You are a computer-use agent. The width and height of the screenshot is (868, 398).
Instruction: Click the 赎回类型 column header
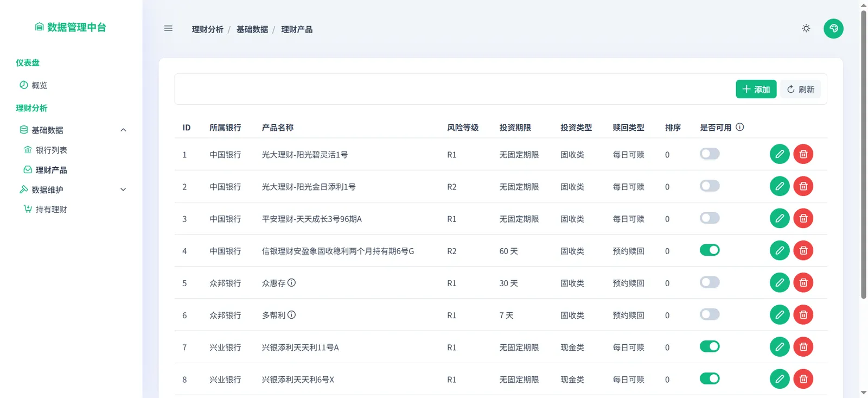pyautogui.click(x=629, y=128)
